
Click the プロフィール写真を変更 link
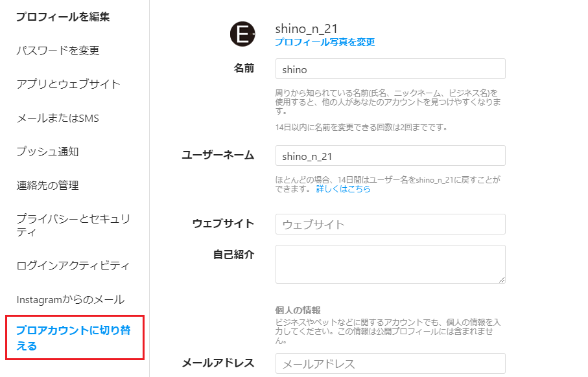(x=325, y=42)
